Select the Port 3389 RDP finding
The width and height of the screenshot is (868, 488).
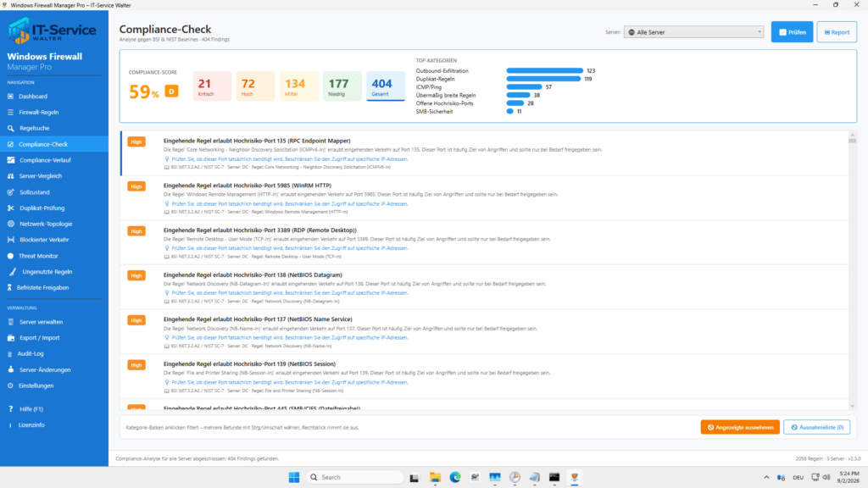(484, 243)
